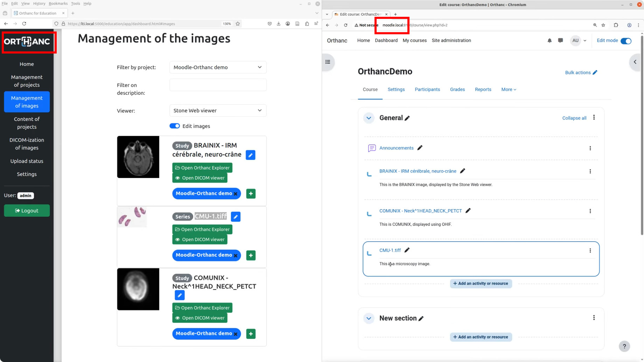Switch to the Participants tab

[427, 90]
